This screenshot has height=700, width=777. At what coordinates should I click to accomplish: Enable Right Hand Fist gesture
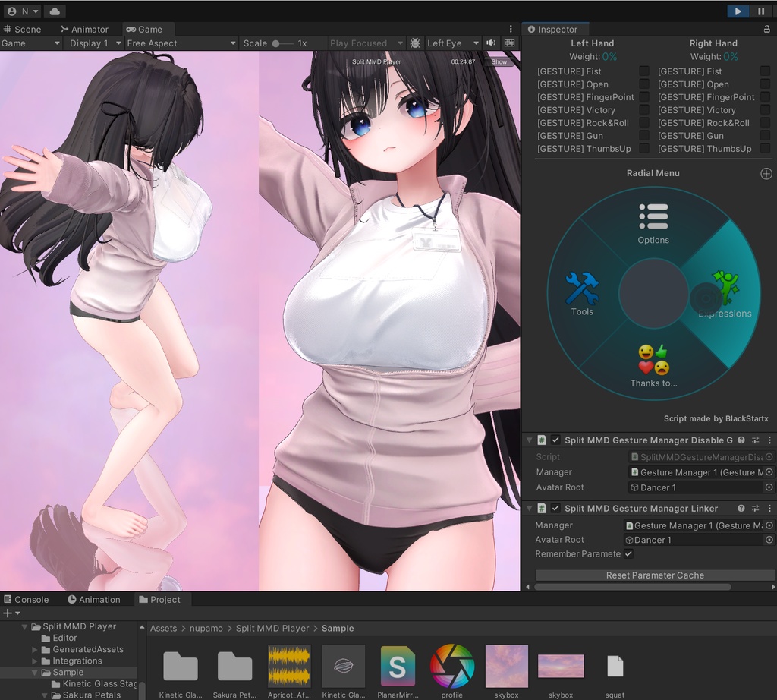tap(765, 71)
